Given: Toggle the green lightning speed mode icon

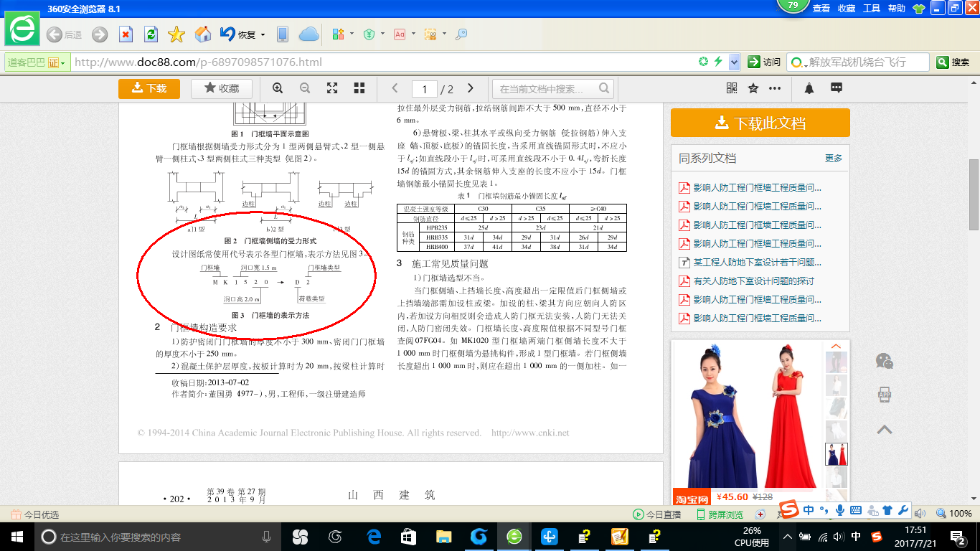Looking at the screenshot, I should pos(717,62).
